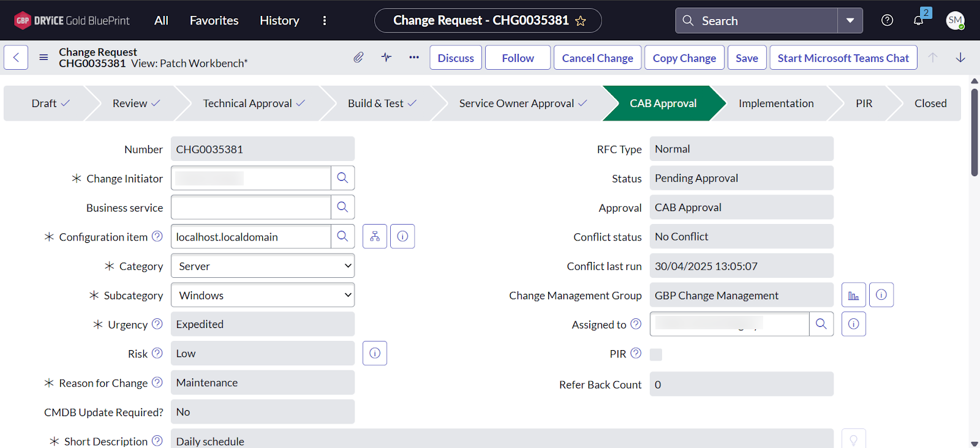Click into the Business service field
The image size is (980, 448).
(251, 207)
